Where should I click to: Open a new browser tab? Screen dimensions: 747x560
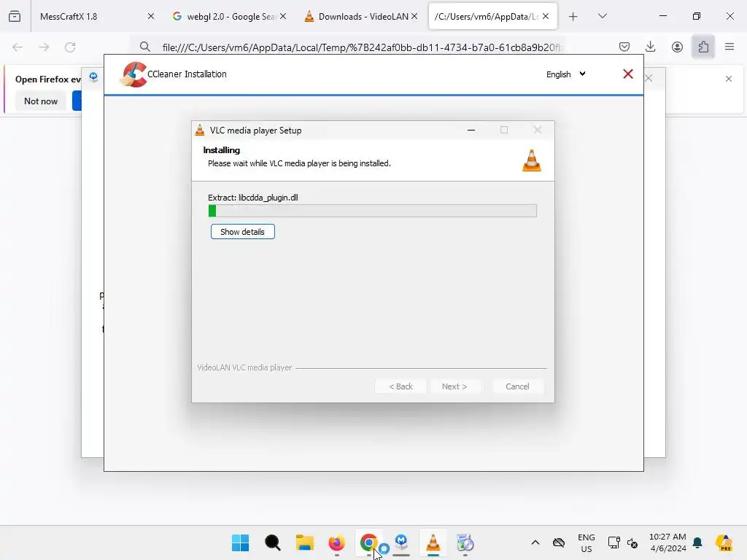[x=573, y=17]
